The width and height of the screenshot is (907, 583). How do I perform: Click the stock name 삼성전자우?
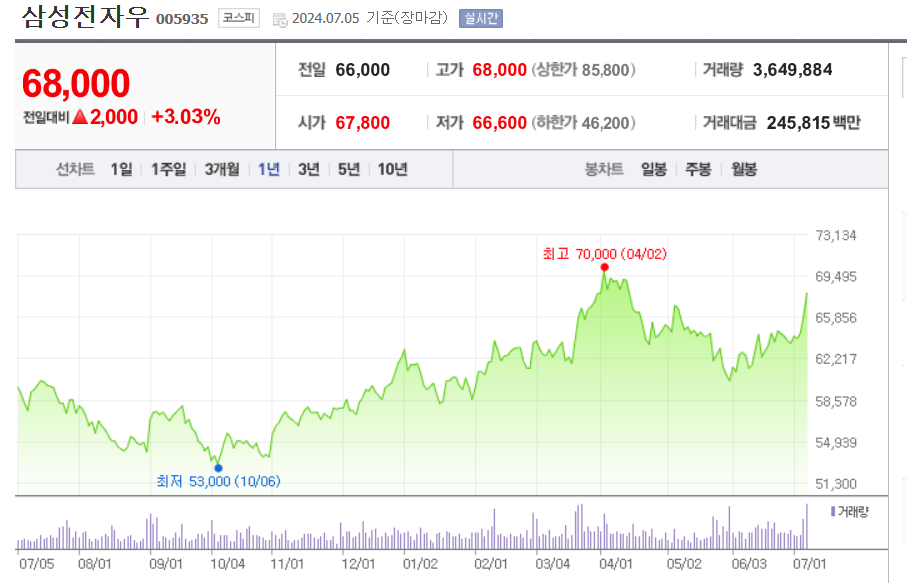[86, 17]
